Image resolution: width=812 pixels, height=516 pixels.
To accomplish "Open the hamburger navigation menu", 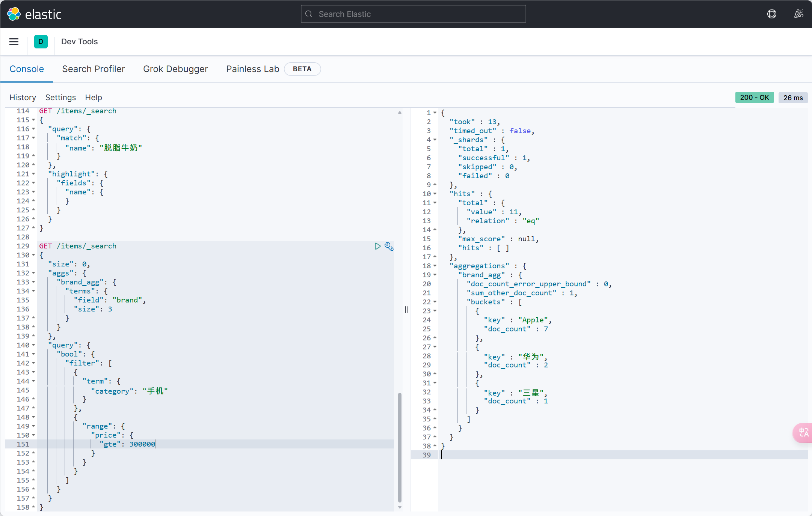I will [14, 42].
